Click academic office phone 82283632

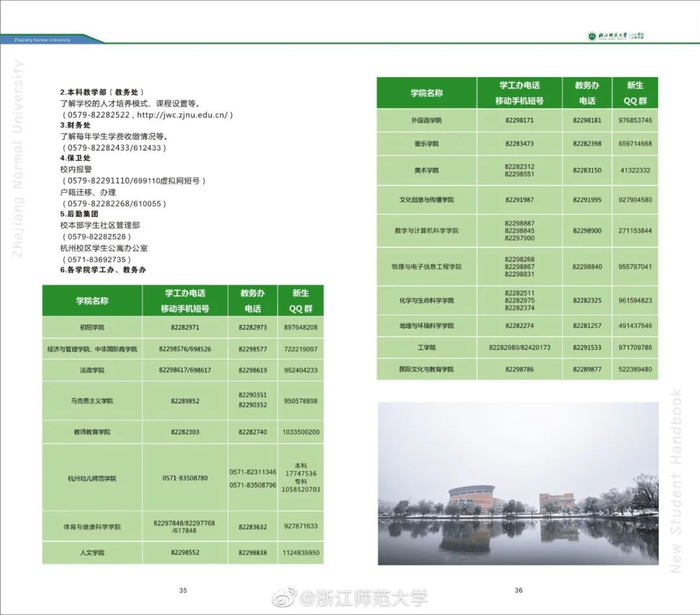click(253, 527)
